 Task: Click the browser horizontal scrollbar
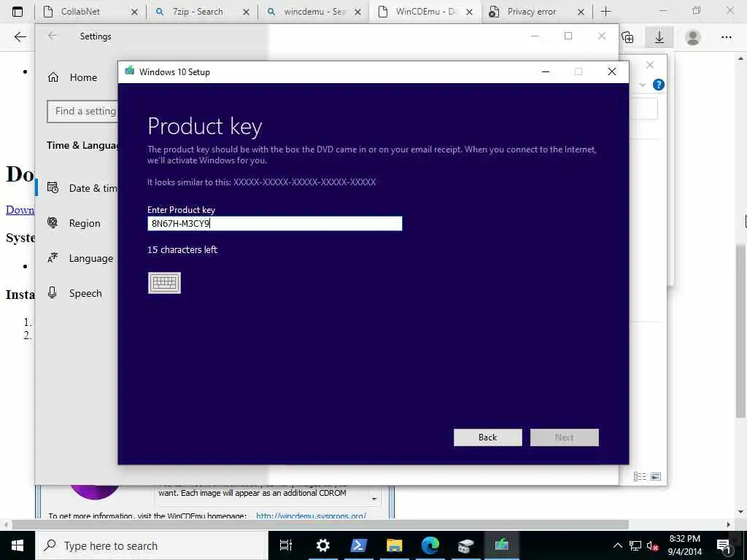pyautogui.click(x=321, y=525)
